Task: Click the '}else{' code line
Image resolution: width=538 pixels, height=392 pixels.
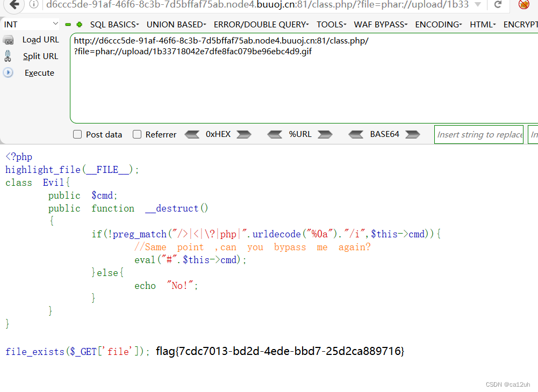Action: point(107,273)
